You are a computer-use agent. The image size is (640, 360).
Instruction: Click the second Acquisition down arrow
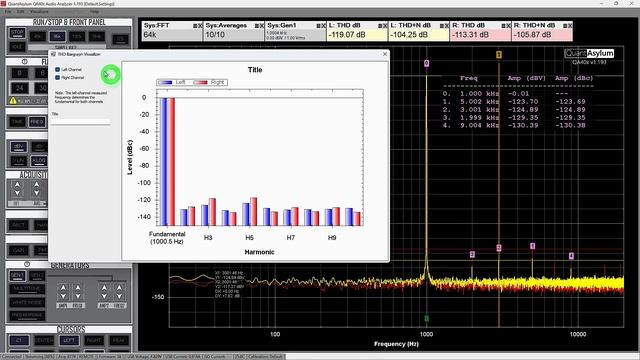37,193
